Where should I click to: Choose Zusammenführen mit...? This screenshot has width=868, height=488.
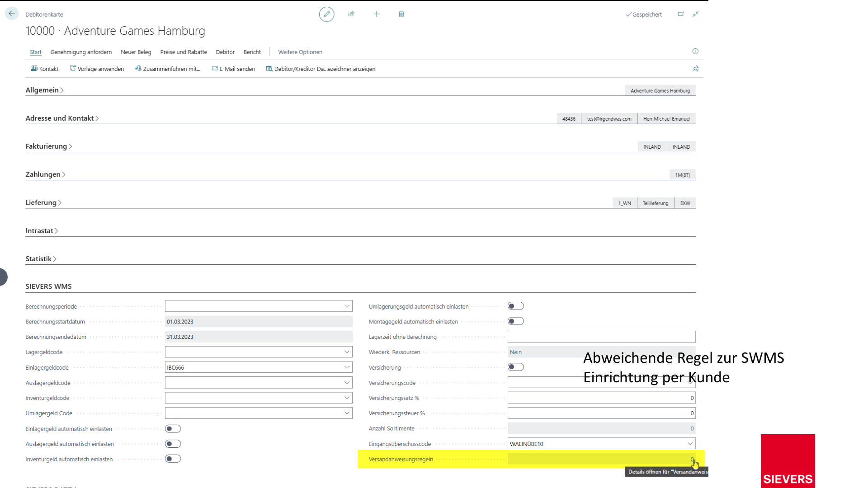click(168, 69)
